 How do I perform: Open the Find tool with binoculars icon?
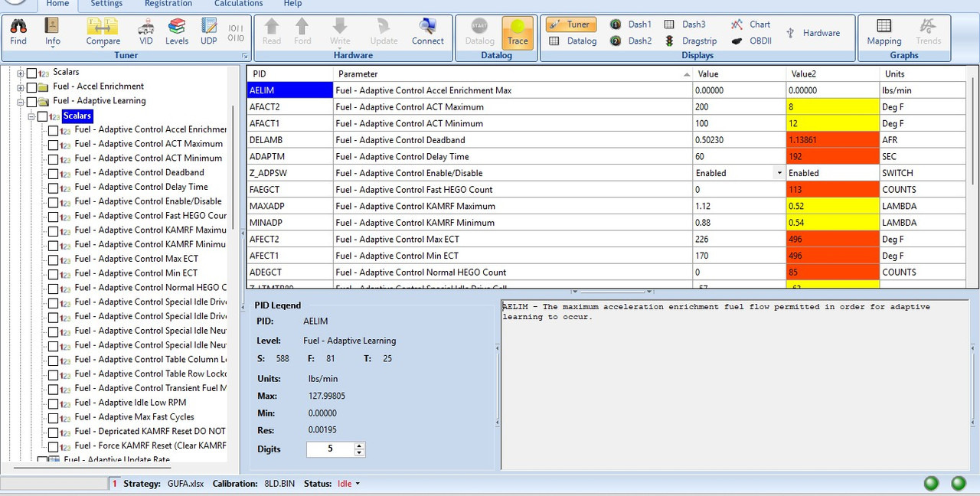(18, 31)
